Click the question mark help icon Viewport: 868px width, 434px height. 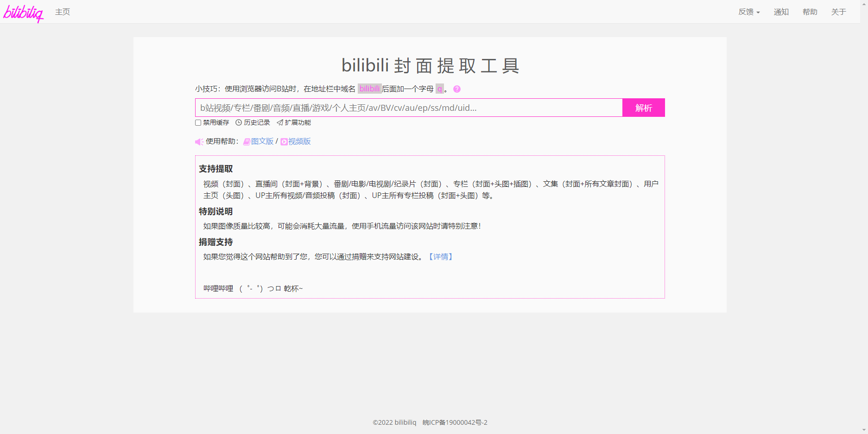point(456,89)
